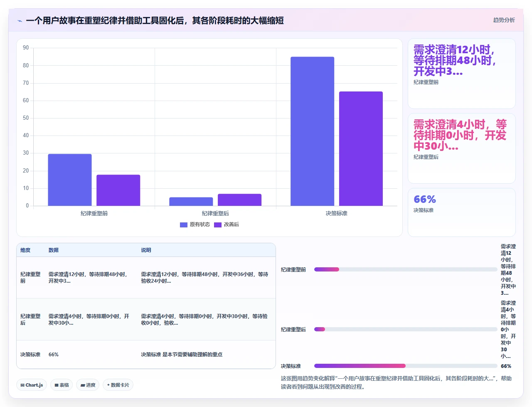Screen dimensions: 532x407
Task: Click the 66% cell in the table
Action: tap(54, 355)
